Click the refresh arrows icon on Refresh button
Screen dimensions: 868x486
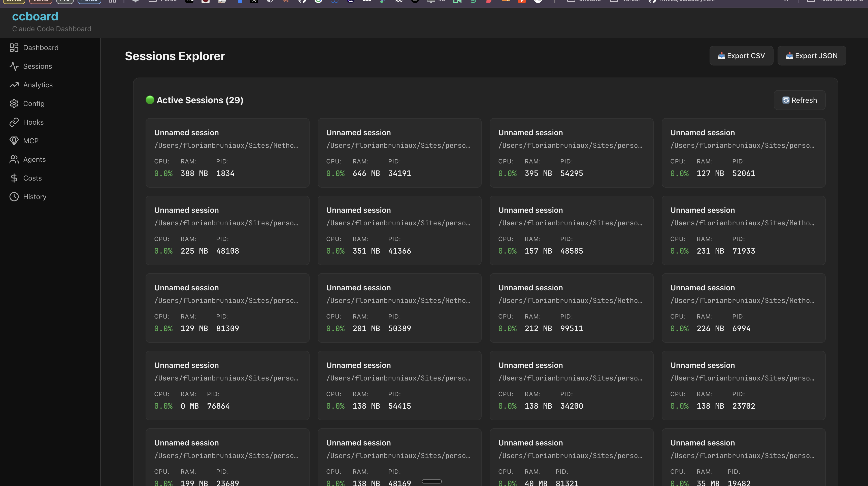[x=786, y=100]
